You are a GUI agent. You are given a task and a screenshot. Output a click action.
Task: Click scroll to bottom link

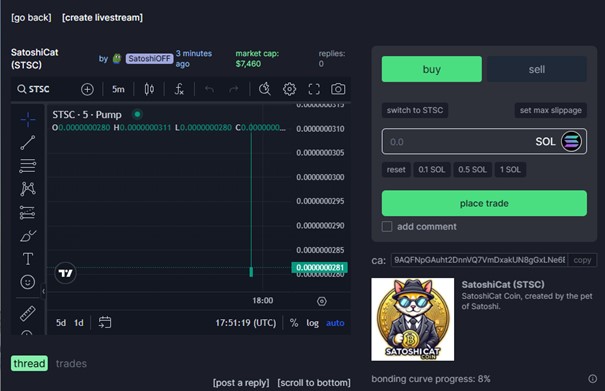point(314,383)
